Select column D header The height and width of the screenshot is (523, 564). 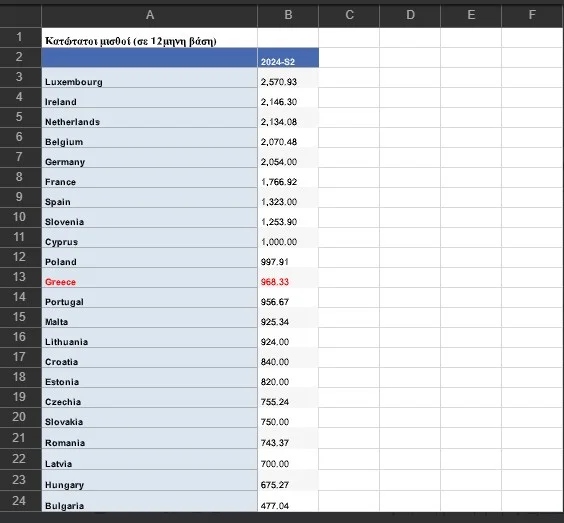410,15
